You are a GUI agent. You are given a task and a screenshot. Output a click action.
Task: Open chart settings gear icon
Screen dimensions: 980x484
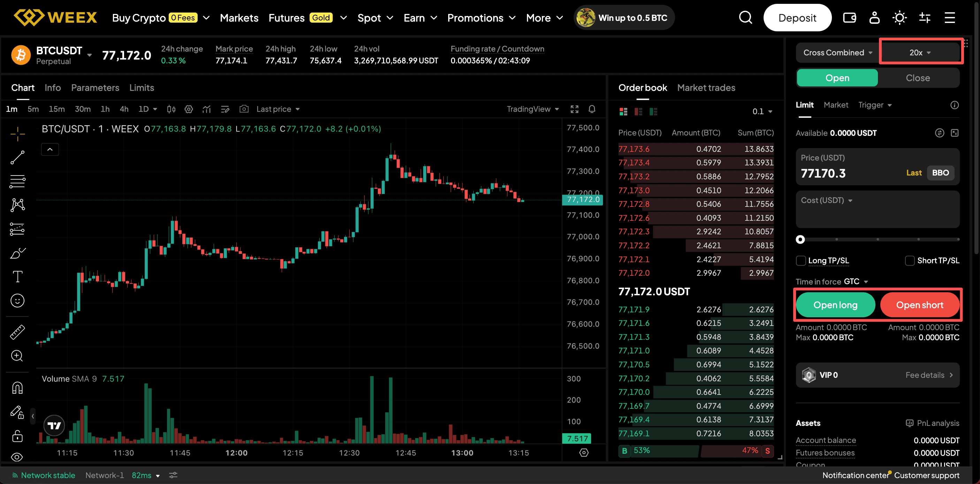pos(189,109)
